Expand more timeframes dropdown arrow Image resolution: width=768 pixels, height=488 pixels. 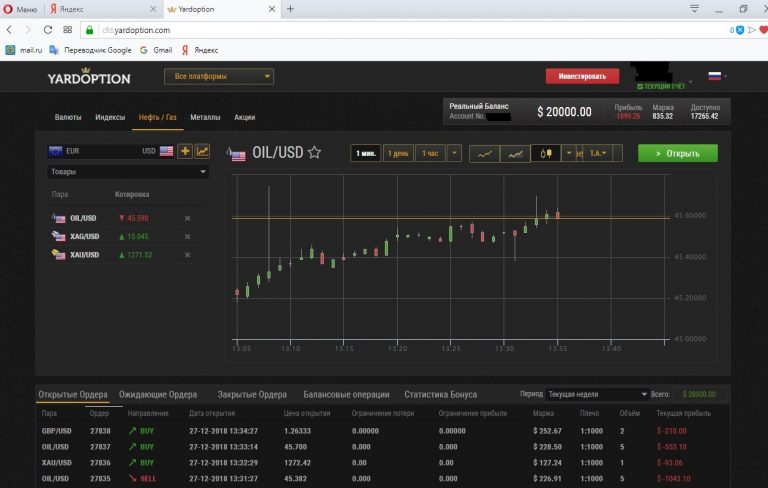[x=454, y=153]
